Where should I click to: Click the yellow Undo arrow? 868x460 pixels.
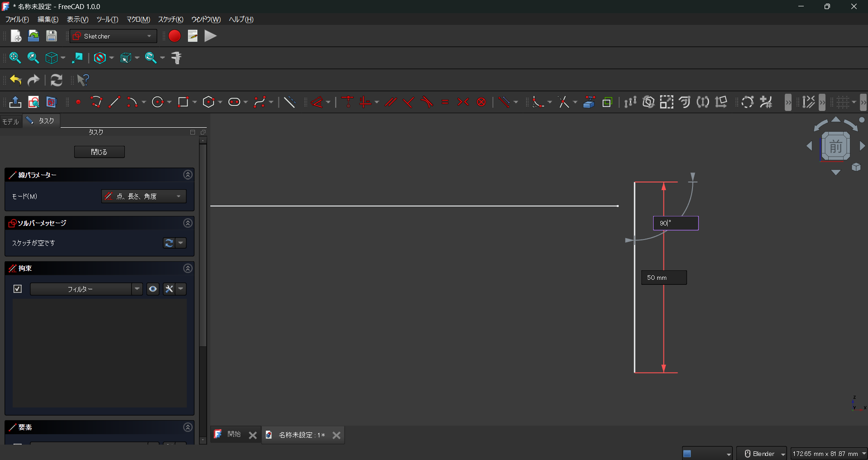coord(16,80)
